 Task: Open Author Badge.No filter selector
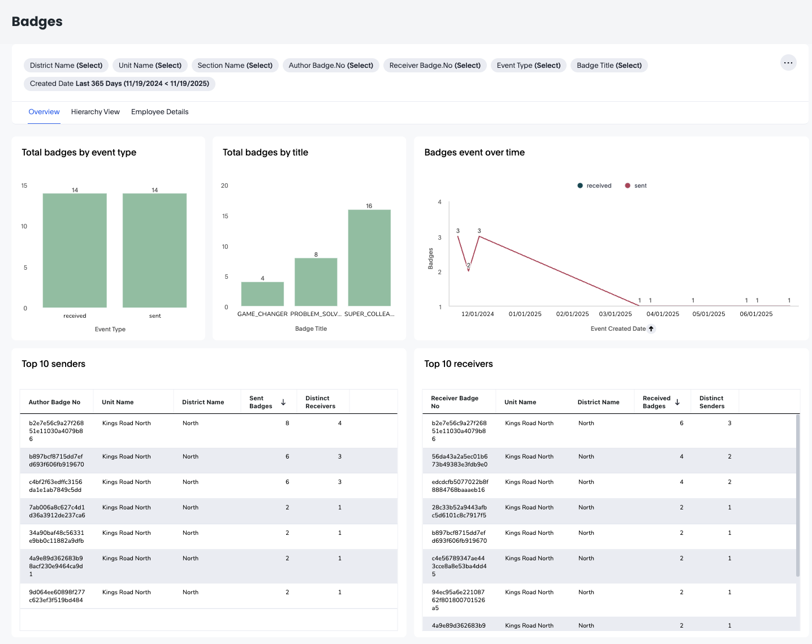point(331,66)
